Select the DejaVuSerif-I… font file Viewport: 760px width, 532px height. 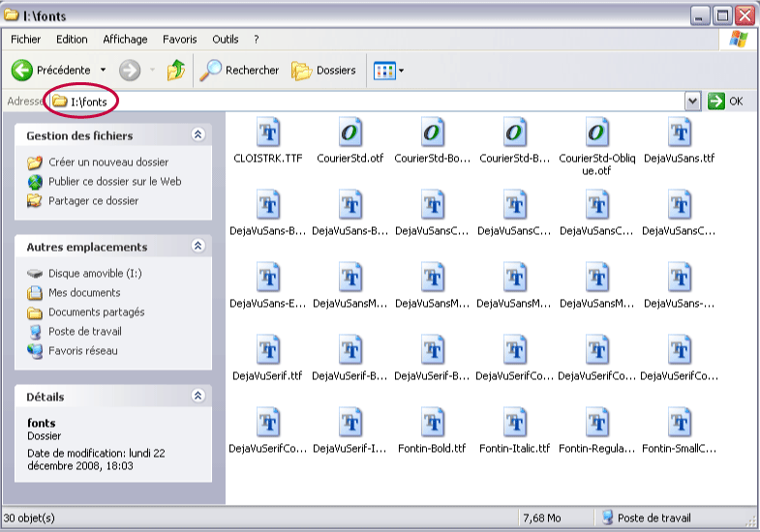tap(350, 431)
